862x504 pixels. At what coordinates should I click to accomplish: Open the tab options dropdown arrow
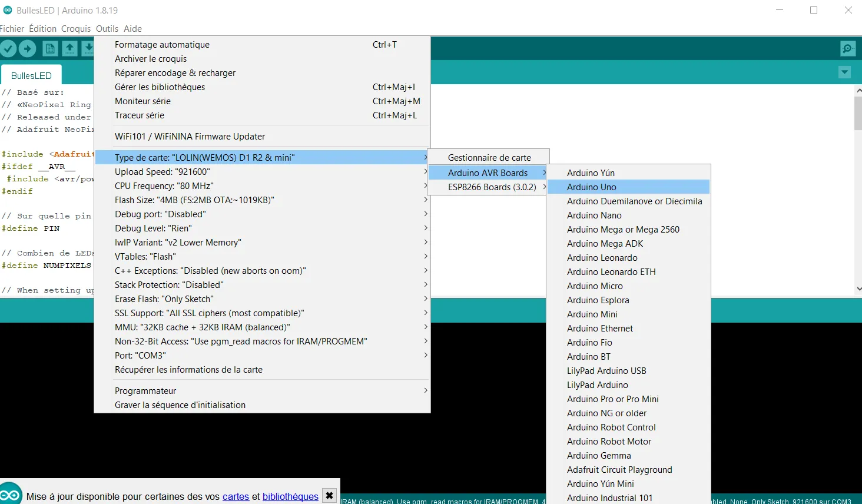click(845, 72)
